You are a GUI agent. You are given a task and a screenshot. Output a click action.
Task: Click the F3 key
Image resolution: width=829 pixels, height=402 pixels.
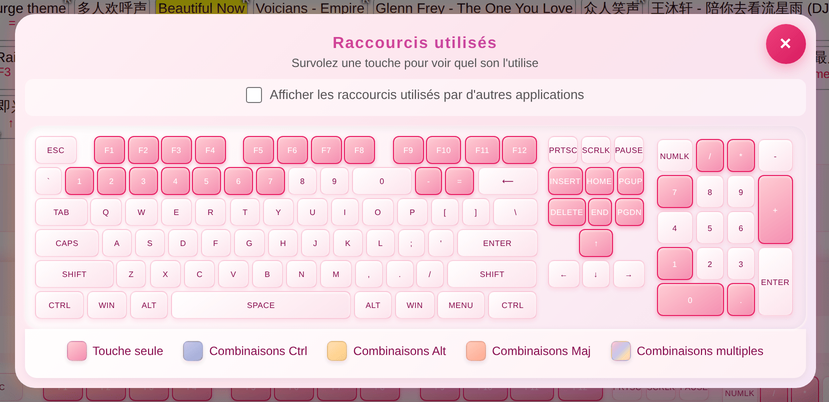tap(177, 150)
